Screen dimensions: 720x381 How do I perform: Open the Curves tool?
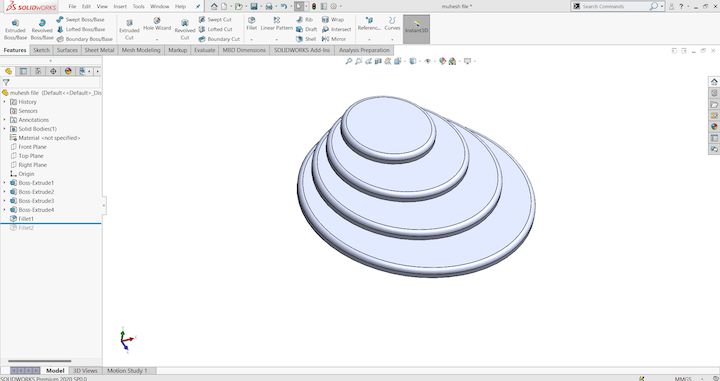tap(392, 24)
